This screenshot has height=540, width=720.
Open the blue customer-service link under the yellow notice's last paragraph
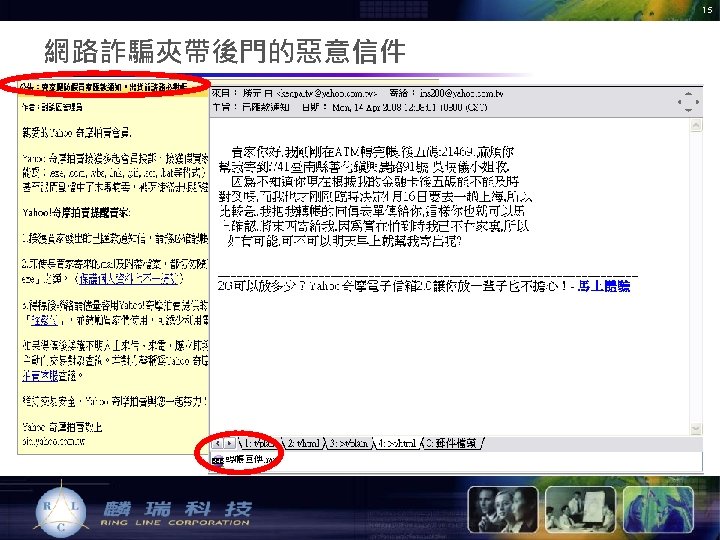[x=40, y=376]
